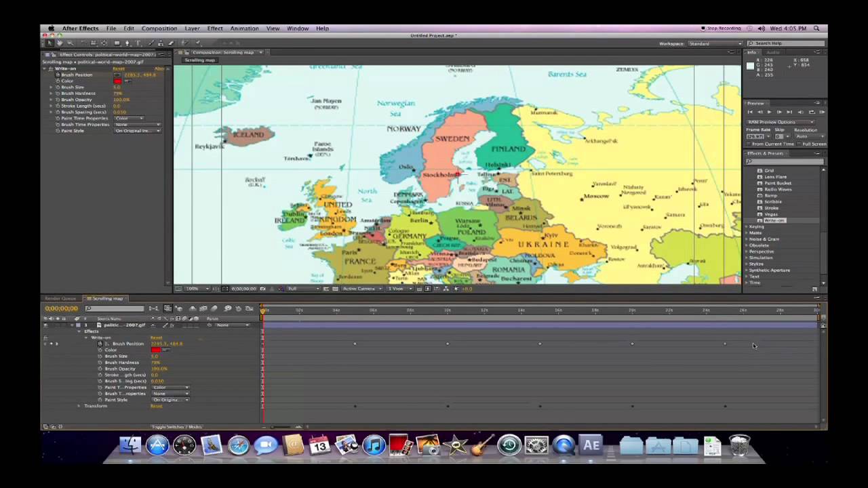
Task: Click About link in Effect Controls
Action: (x=159, y=68)
